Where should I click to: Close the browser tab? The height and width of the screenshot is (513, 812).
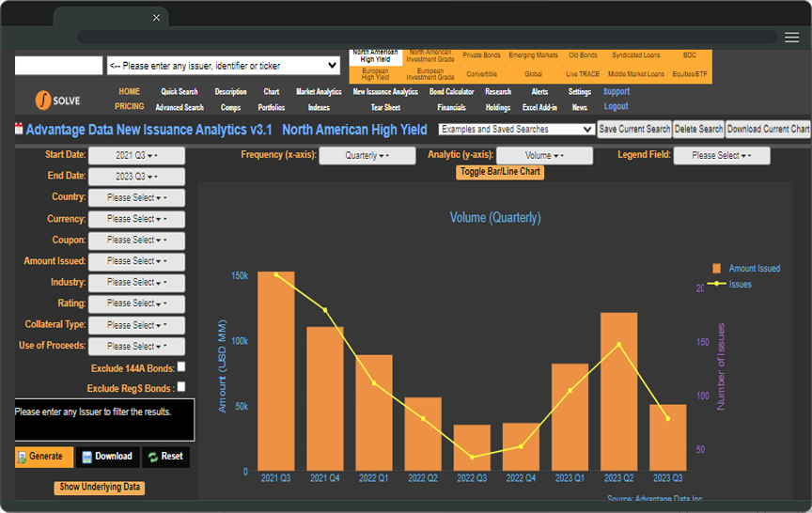pyautogui.click(x=157, y=17)
